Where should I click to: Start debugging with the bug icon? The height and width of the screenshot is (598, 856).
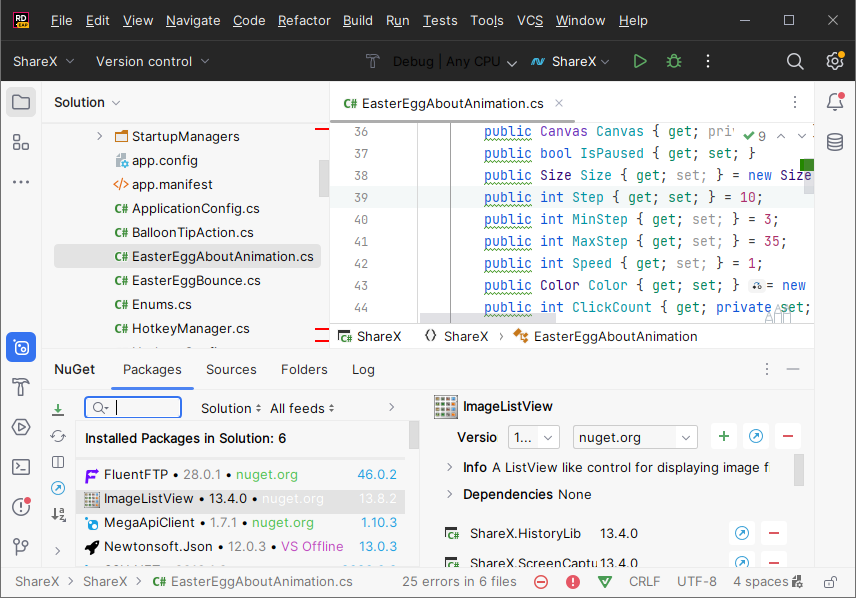click(674, 61)
